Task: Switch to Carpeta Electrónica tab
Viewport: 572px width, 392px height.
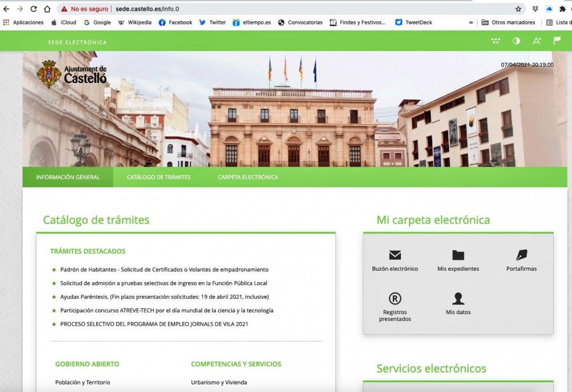Action: 248,177
